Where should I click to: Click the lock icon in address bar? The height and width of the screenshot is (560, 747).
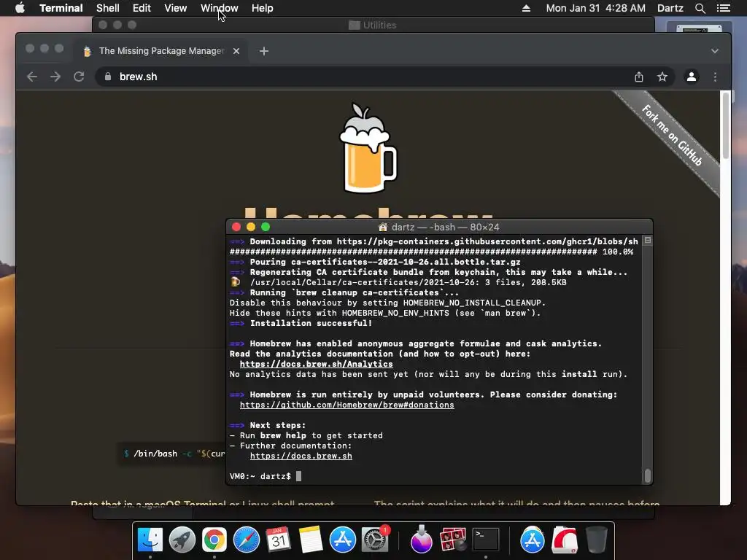(x=108, y=77)
